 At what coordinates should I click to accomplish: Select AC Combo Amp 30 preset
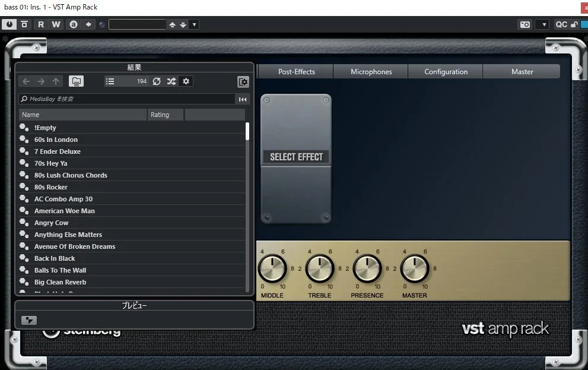tap(132, 199)
